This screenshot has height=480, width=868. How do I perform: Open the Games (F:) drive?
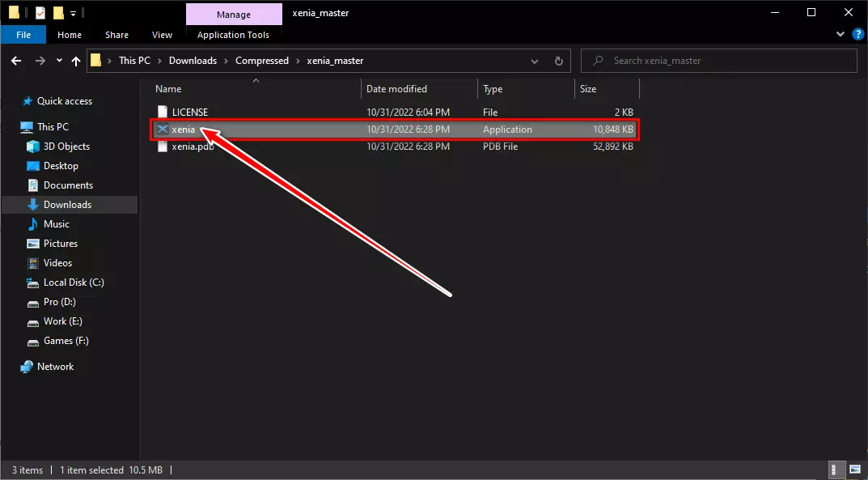(x=66, y=341)
